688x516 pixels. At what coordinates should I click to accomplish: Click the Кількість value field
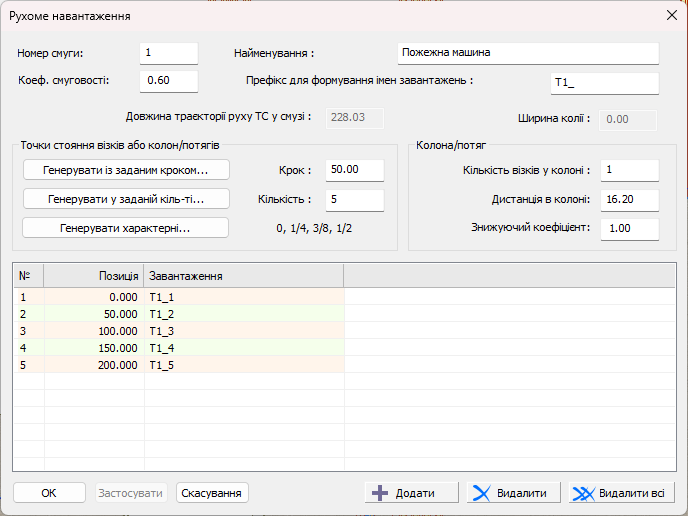click(x=354, y=200)
